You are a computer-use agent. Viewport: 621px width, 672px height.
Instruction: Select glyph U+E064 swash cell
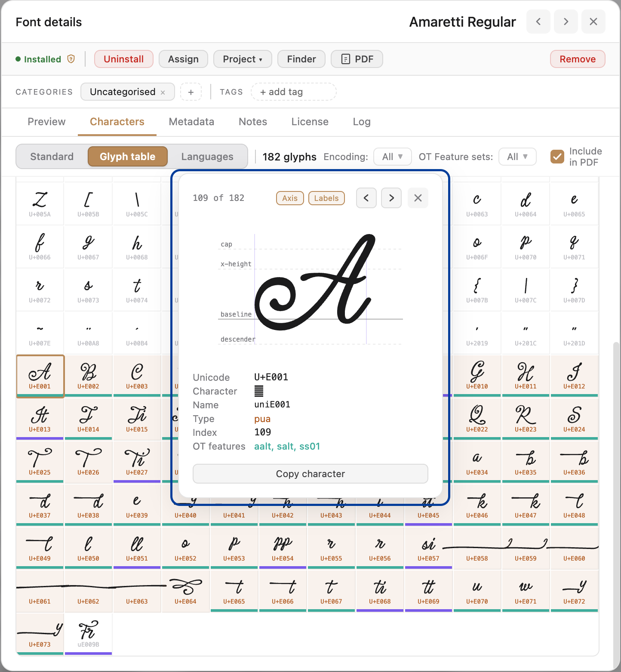[x=185, y=591]
